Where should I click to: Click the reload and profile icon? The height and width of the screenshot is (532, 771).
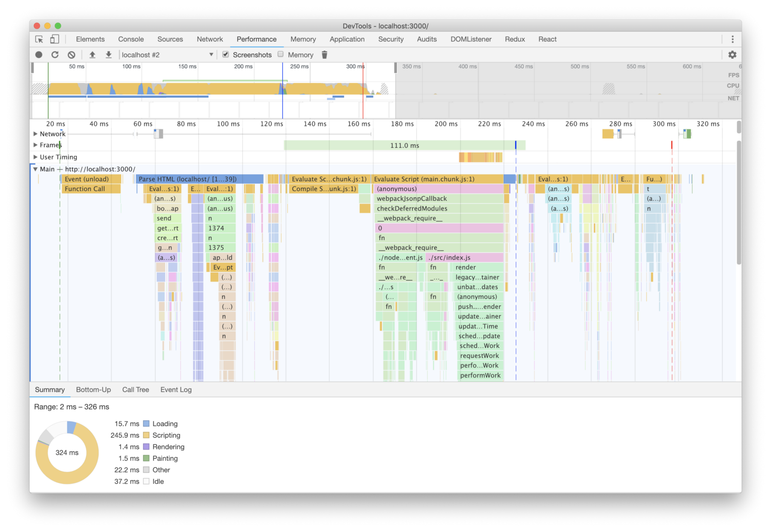tap(55, 55)
